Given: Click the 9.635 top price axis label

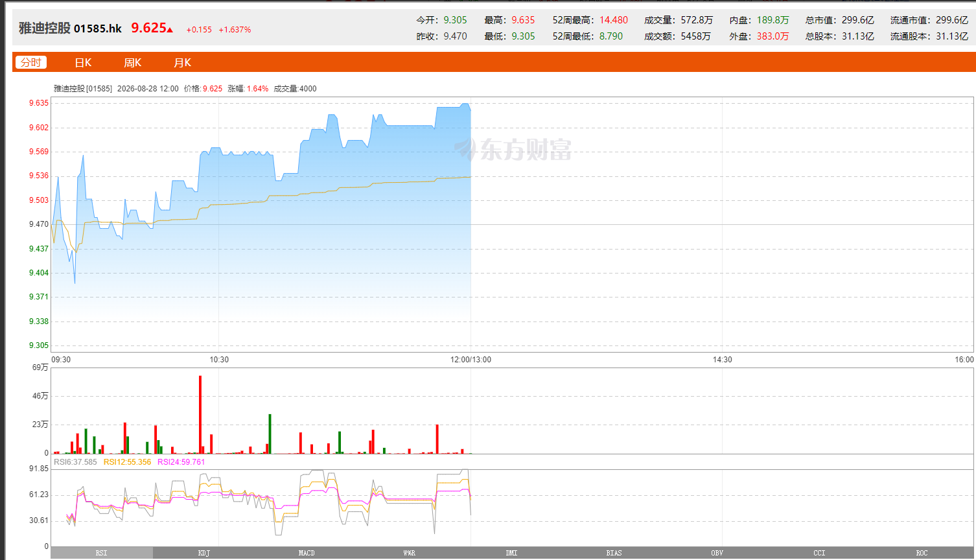Looking at the screenshot, I should (39, 103).
